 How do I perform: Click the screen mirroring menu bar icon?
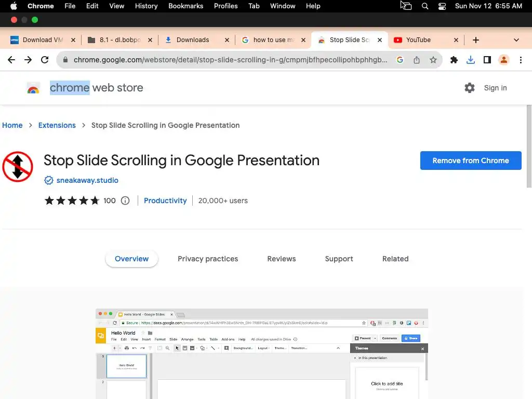click(x=406, y=6)
